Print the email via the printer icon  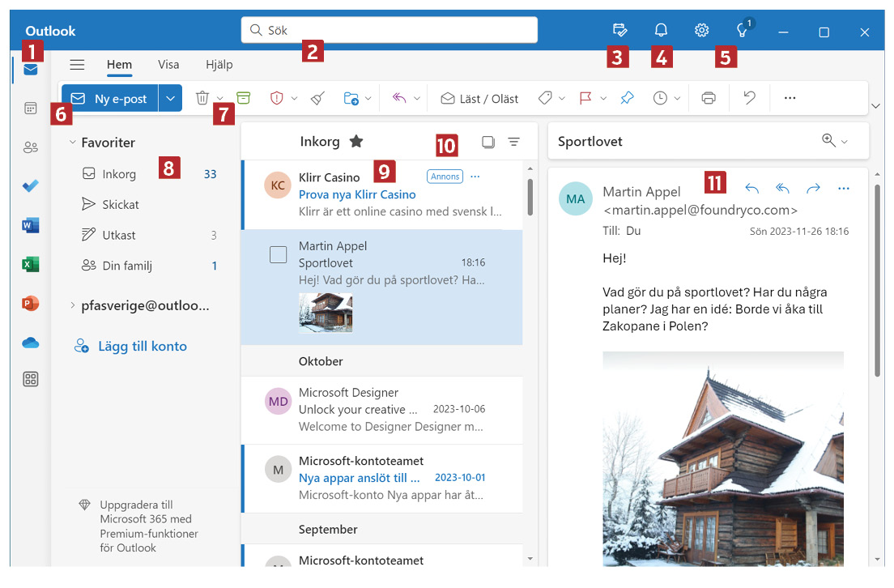click(x=708, y=97)
